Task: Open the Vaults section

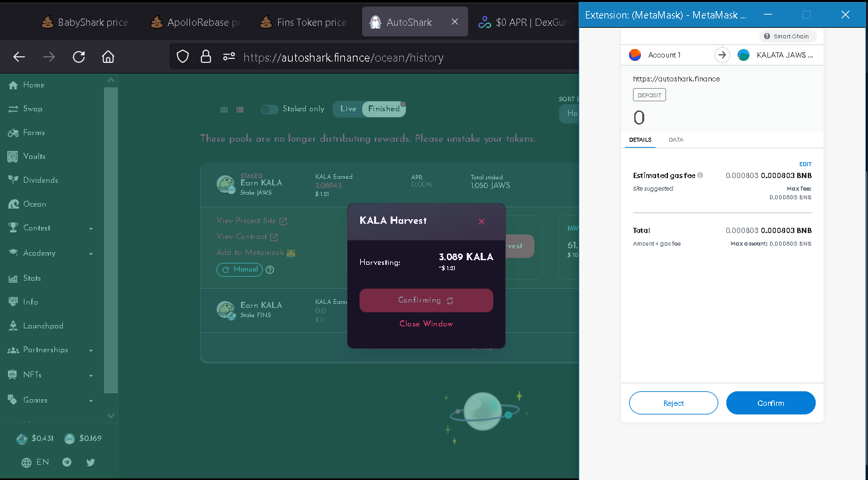Action: point(26,156)
